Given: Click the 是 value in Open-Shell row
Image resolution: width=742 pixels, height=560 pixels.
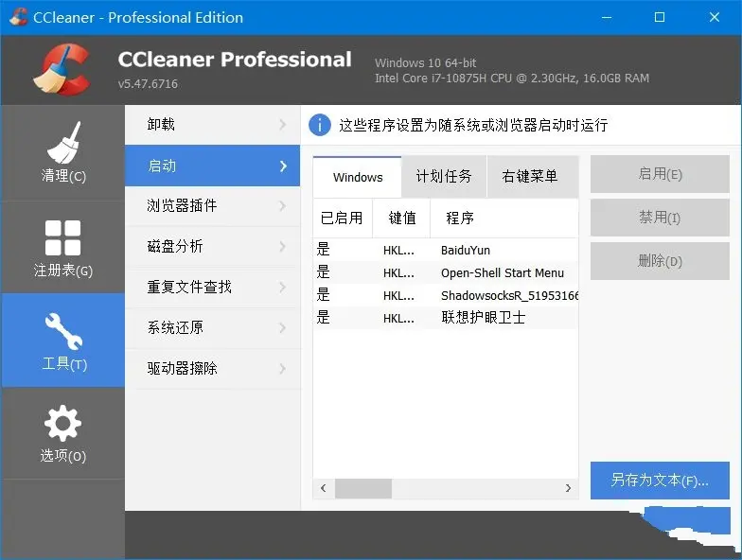Looking at the screenshot, I should click(x=324, y=272).
